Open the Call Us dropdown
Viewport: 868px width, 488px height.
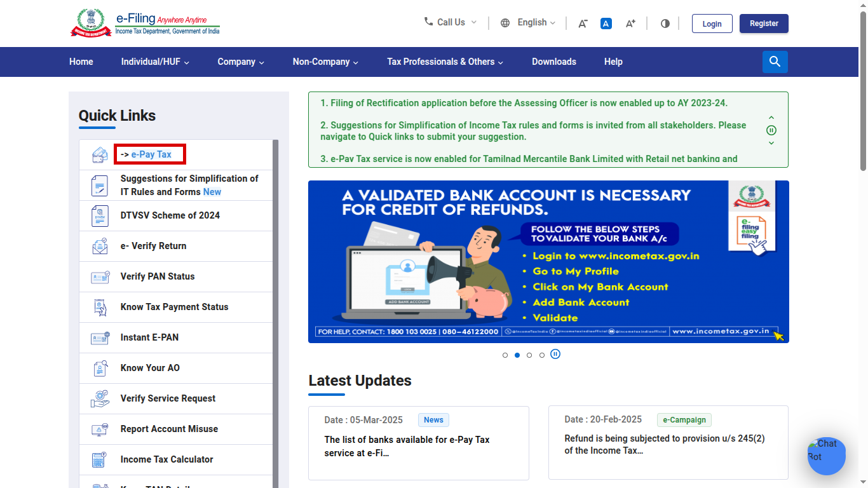(450, 23)
